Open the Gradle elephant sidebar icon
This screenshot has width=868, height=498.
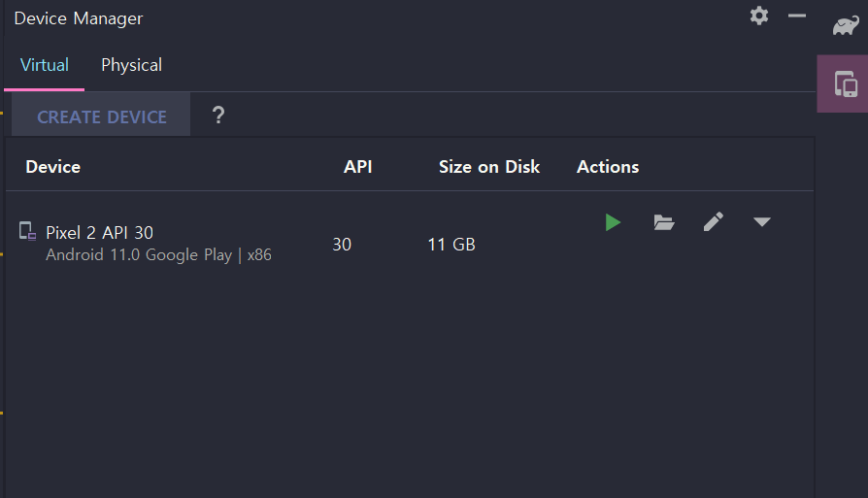coord(846,26)
